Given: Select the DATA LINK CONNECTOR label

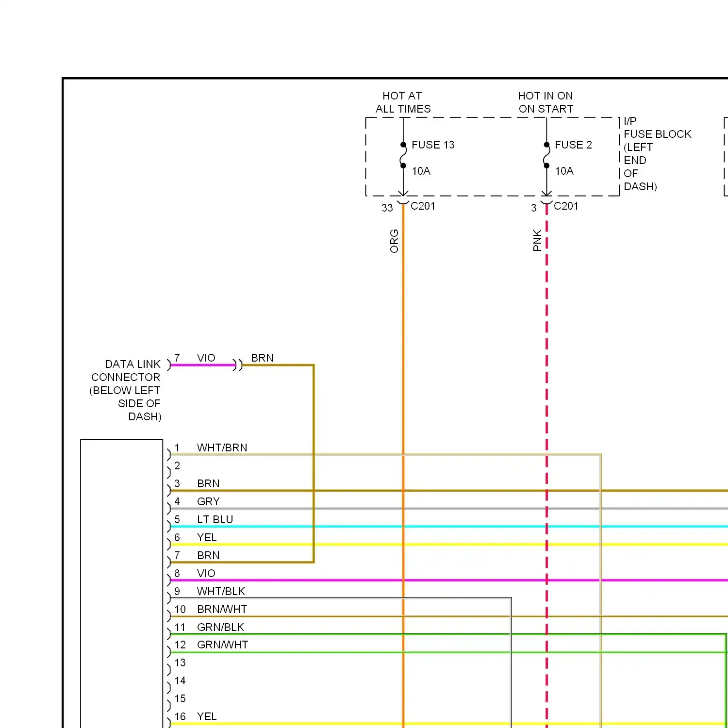Looking at the screenshot, I should click(125, 390).
